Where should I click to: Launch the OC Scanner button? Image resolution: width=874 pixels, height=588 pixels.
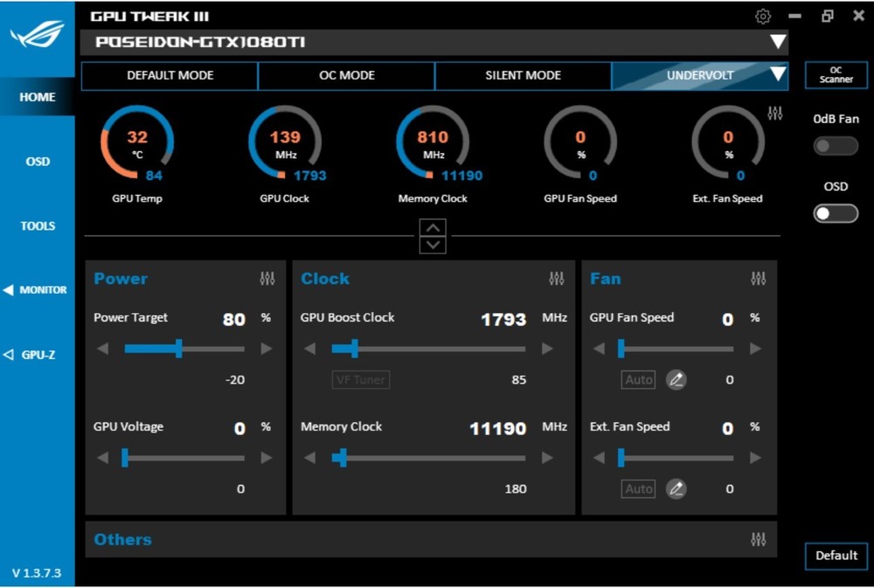coord(836,74)
